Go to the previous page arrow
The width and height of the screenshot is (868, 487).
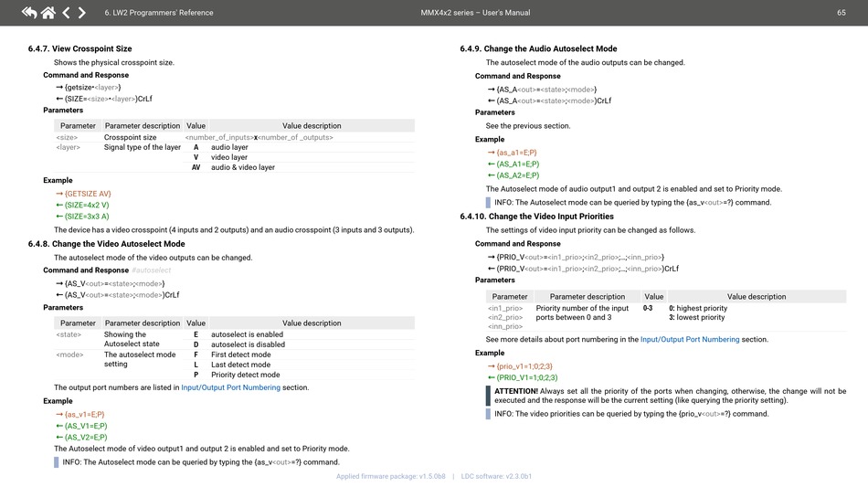[66, 13]
